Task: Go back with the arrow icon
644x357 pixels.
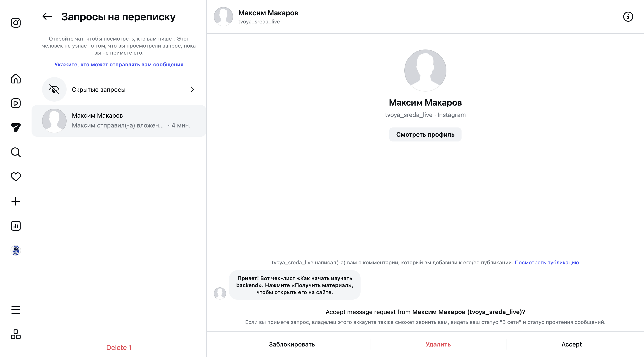Action: (47, 16)
